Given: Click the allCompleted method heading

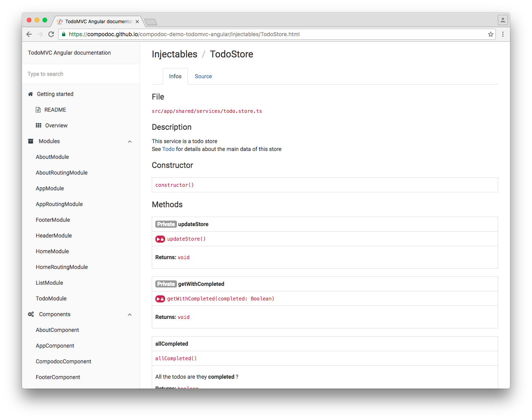Looking at the screenshot, I should pos(172,344).
